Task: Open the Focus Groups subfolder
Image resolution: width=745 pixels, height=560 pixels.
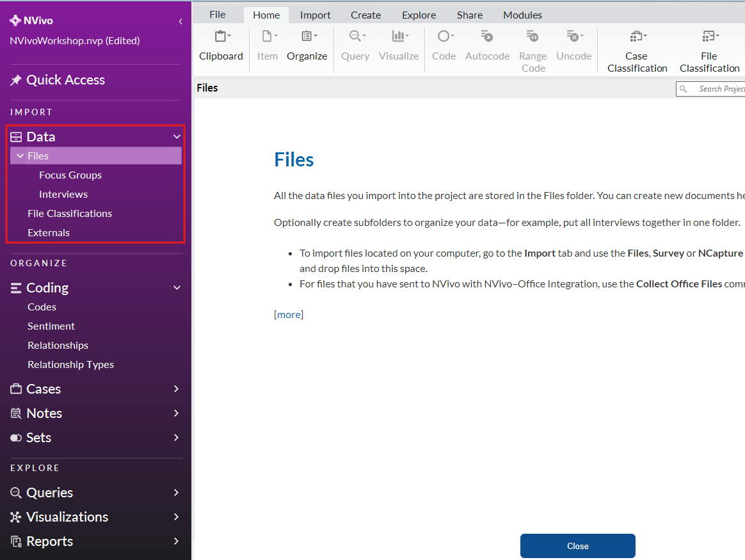Action: (70, 175)
